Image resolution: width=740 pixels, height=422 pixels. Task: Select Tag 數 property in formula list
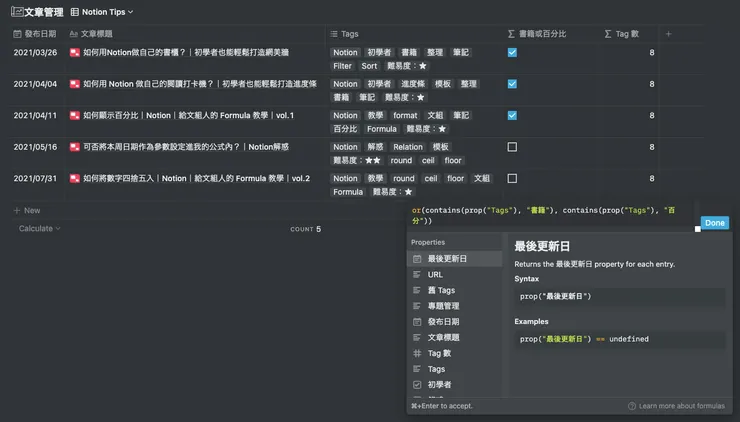pyautogui.click(x=454, y=353)
